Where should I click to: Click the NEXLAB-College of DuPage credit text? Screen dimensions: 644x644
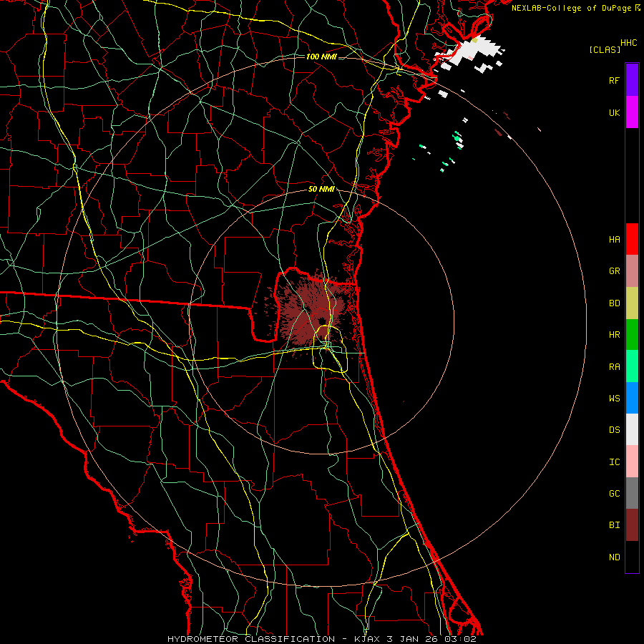coord(575,8)
